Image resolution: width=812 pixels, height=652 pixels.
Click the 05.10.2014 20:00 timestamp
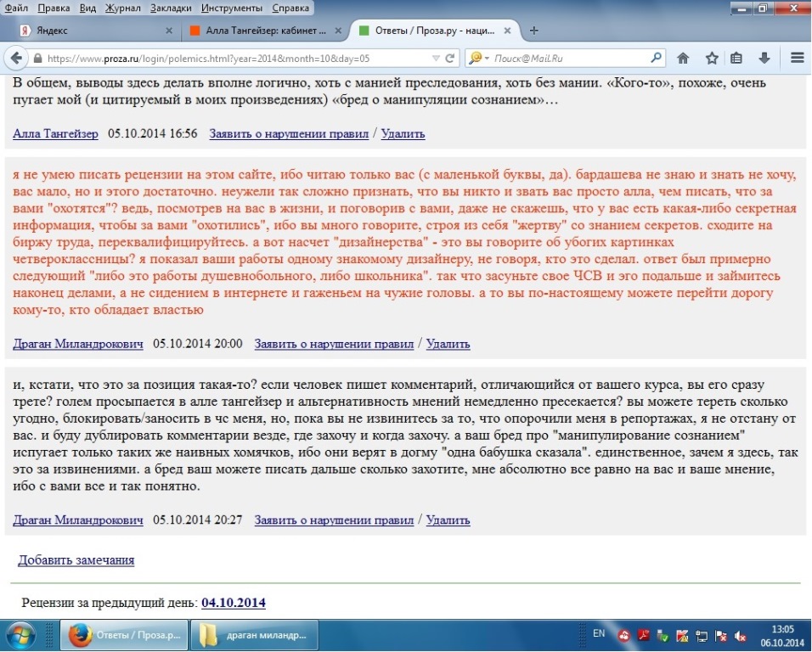(x=198, y=344)
